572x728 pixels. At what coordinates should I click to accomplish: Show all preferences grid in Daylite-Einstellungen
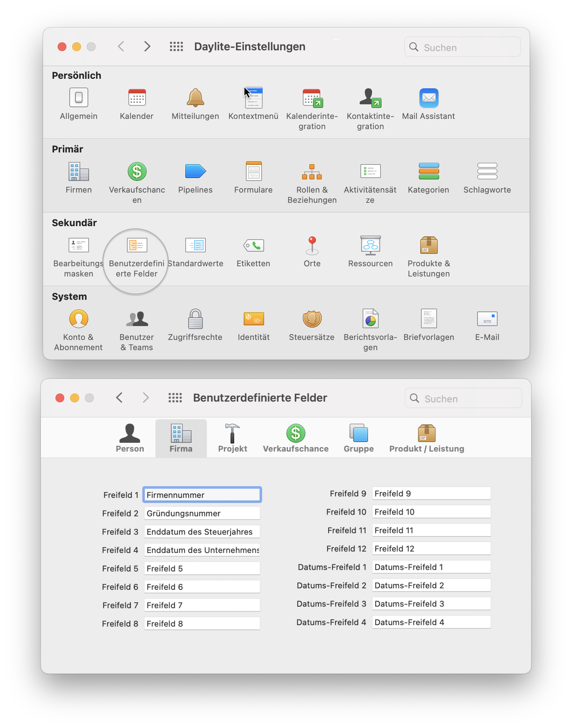pos(176,47)
